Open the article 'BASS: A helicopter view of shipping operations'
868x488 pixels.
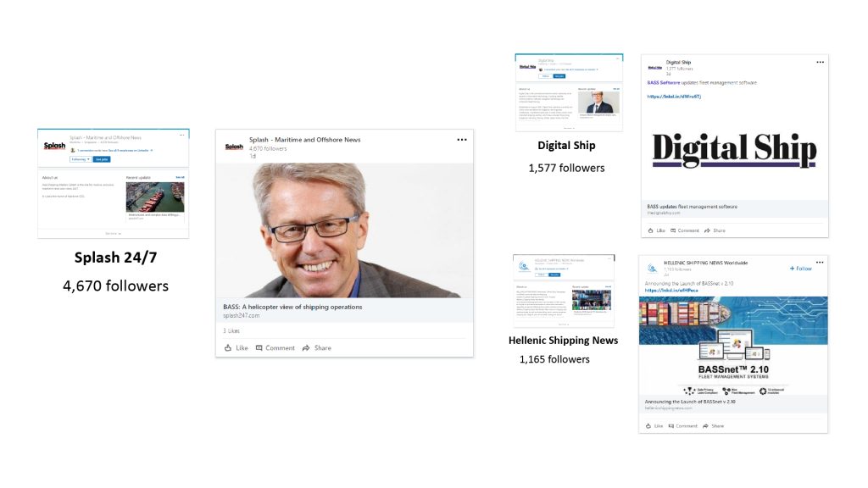(293, 307)
